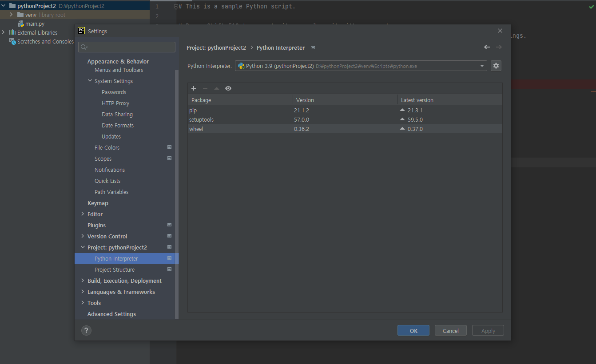Open the Advanced Settings page
The image size is (596, 364).
(111, 314)
